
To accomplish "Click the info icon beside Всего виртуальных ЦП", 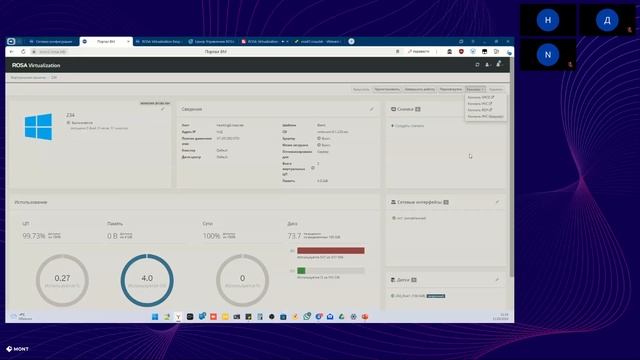I will pyautogui.click(x=313, y=168).
